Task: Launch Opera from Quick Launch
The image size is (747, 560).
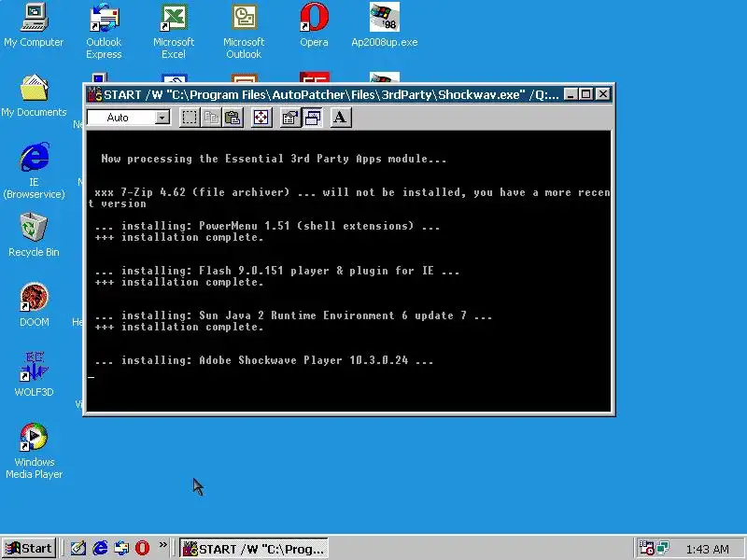Action: click(x=142, y=548)
